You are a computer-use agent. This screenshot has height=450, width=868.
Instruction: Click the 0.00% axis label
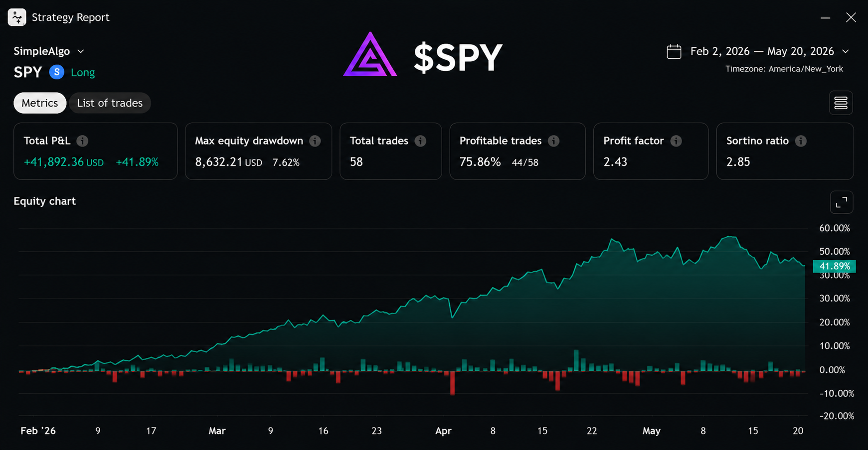pos(833,370)
